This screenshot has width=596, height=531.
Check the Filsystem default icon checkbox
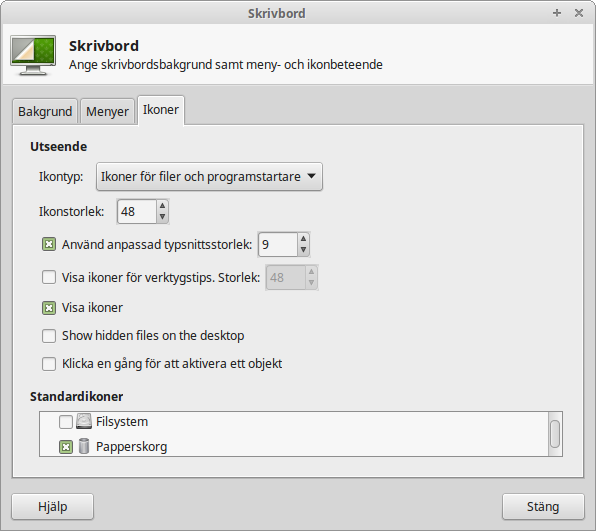pyautogui.click(x=66, y=422)
